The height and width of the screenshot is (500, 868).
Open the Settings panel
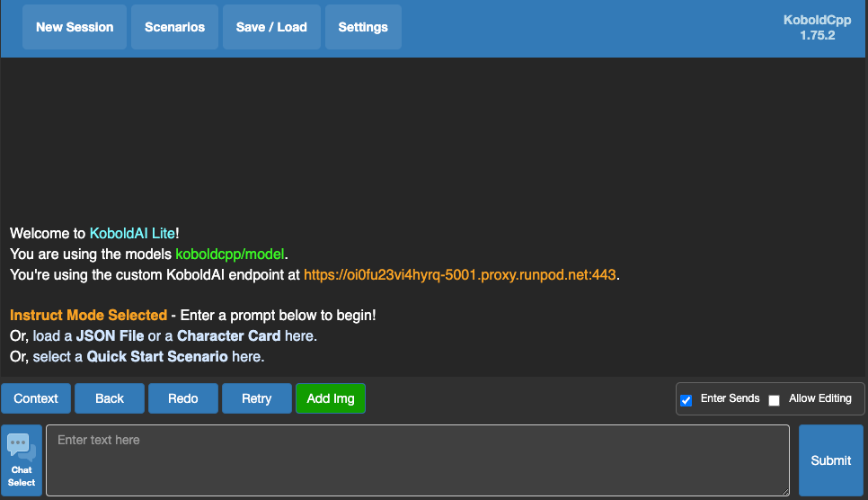[363, 27]
